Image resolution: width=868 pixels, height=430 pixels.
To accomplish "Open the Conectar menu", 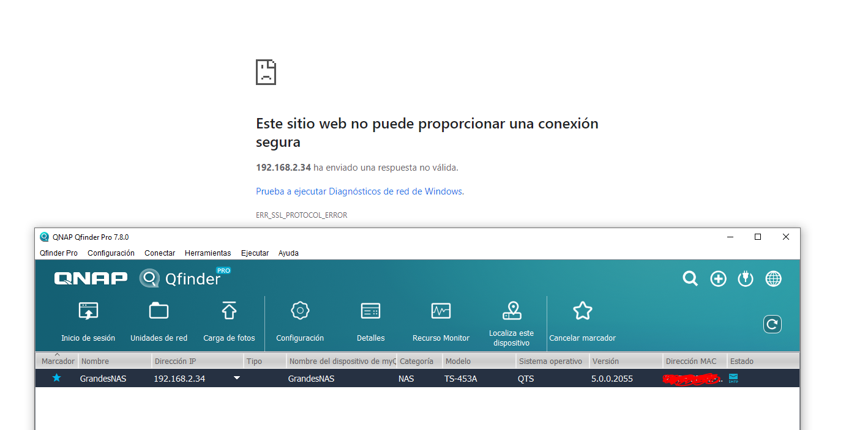I will click(x=160, y=253).
